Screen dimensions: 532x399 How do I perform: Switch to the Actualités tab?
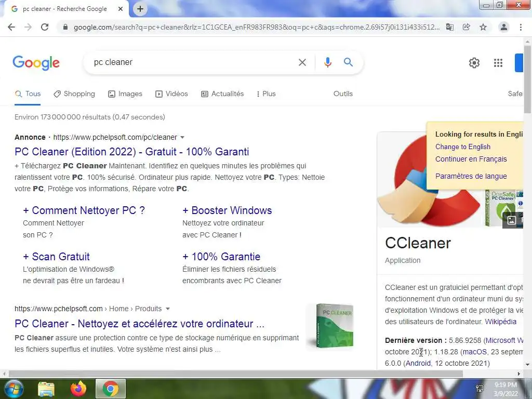[222, 94]
